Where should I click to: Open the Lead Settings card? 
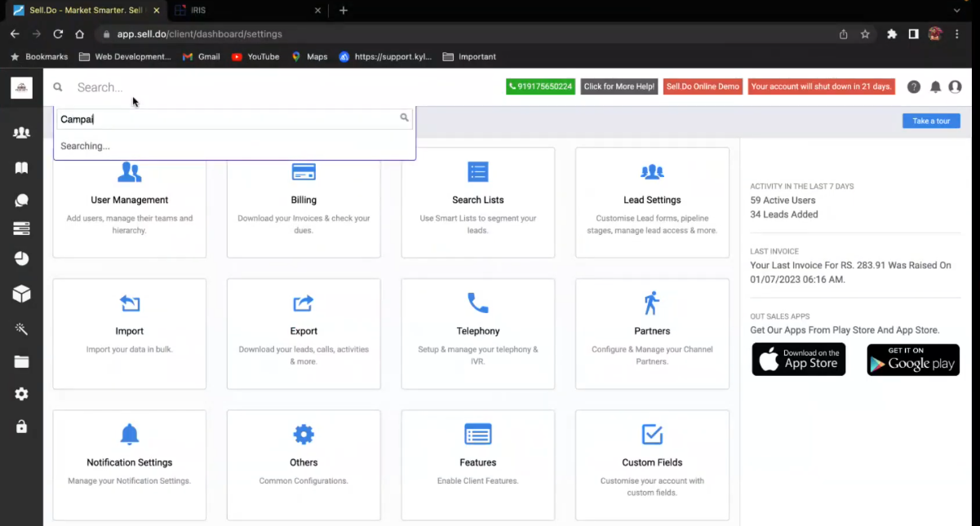point(652,202)
